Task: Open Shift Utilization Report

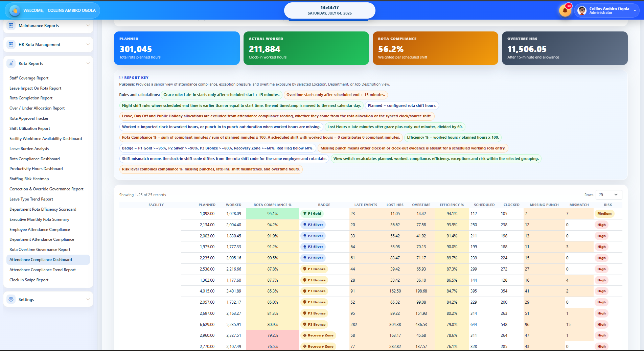Action: coord(30,128)
